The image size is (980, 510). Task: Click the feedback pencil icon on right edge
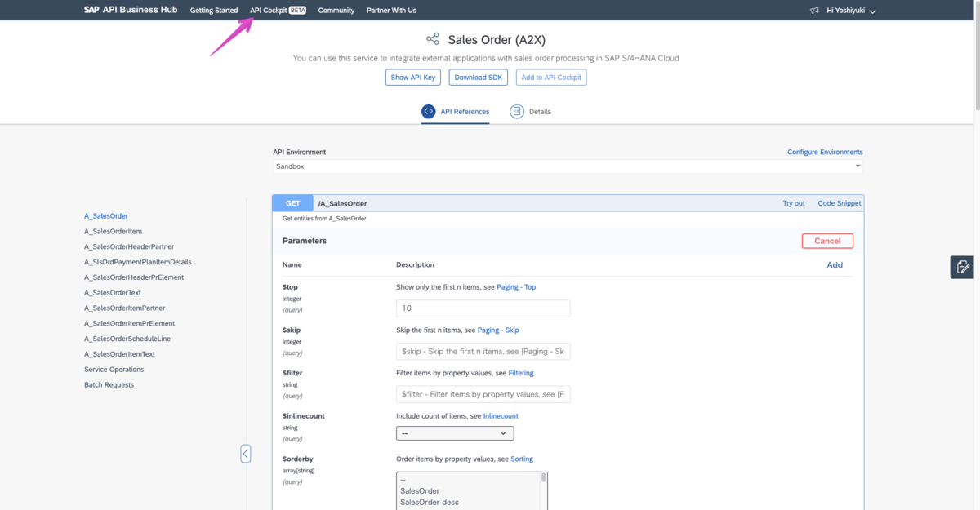click(962, 267)
